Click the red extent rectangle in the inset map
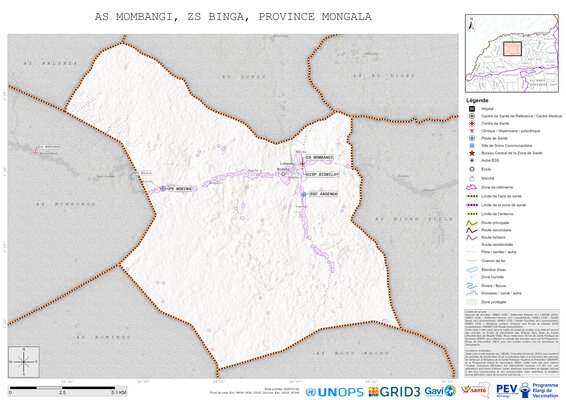This screenshot has width=566, height=400. pyautogui.click(x=513, y=49)
